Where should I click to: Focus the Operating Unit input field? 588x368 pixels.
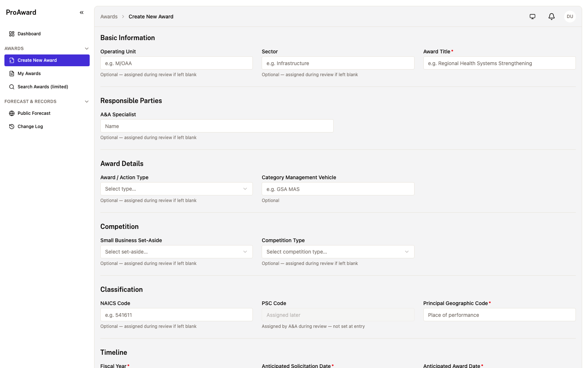click(176, 63)
